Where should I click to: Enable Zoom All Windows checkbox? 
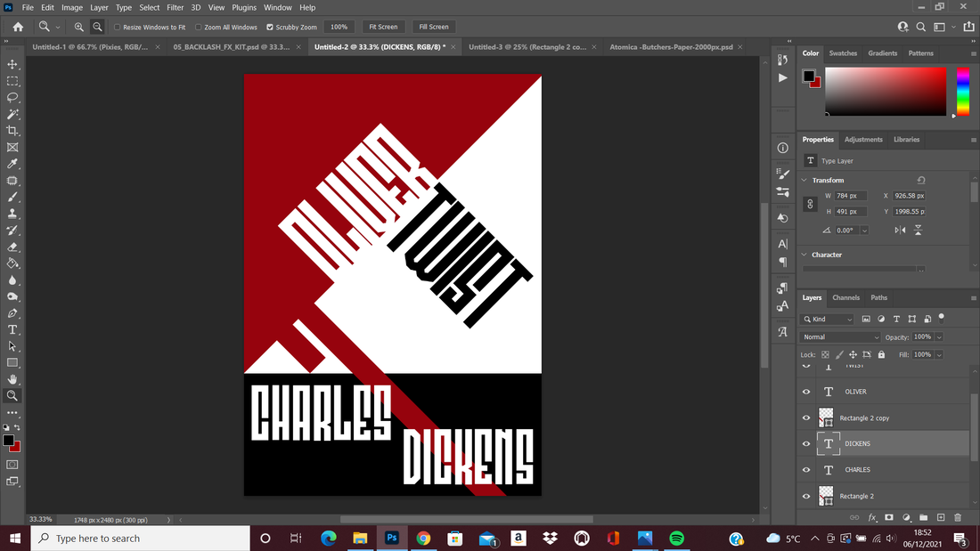point(198,28)
